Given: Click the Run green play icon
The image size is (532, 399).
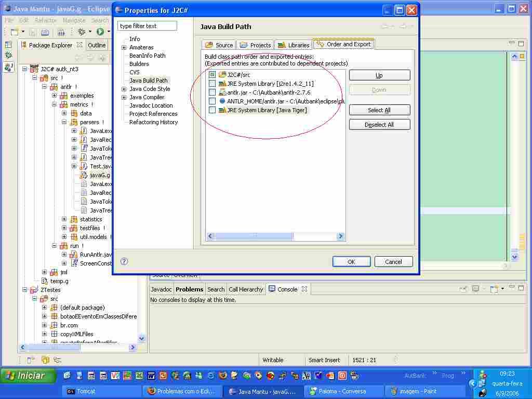Looking at the screenshot, I should (100, 32).
